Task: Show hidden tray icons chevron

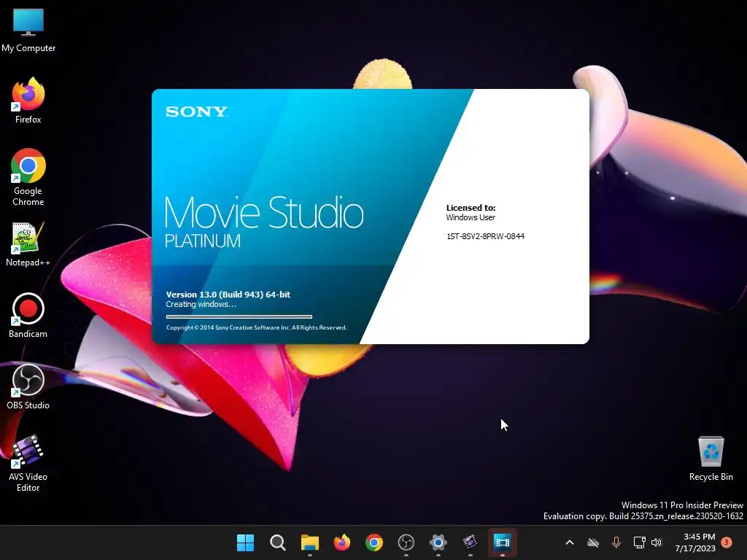Action: pyautogui.click(x=570, y=542)
